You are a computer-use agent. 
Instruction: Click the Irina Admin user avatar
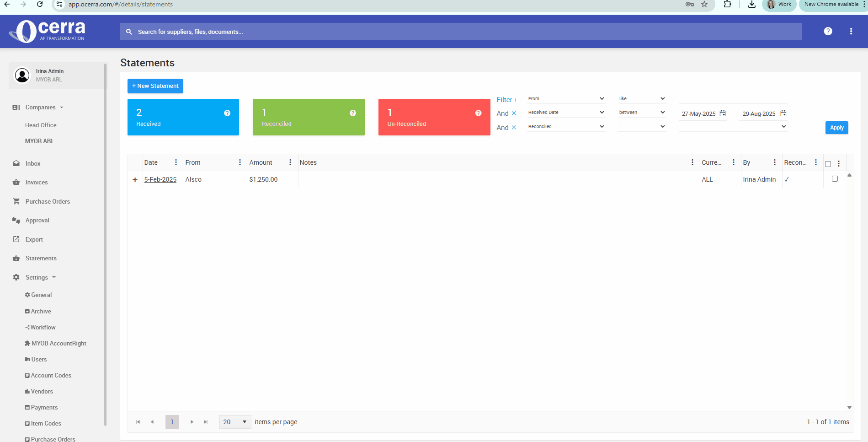[x=22, y=75]
